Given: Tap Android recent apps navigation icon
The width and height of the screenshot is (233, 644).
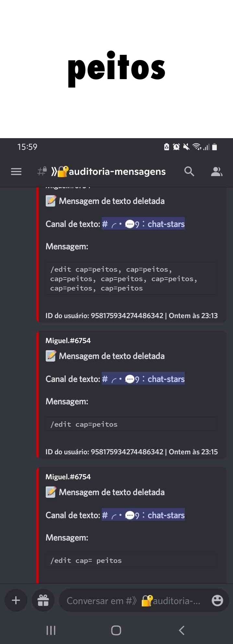Looking at the screenshot, I should pos(51,630).
